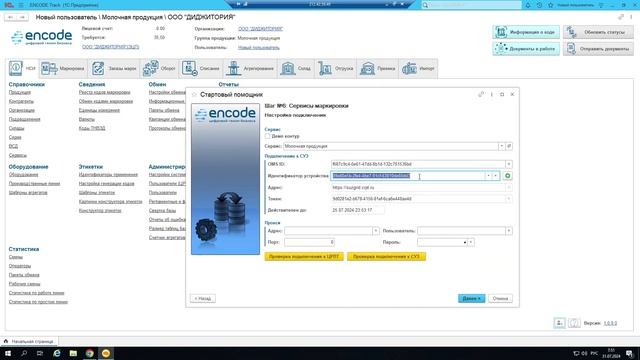The image size is (640, 360).
Task: Click Проверка подключения к СУЗ button
Action: tap(386, 257)
